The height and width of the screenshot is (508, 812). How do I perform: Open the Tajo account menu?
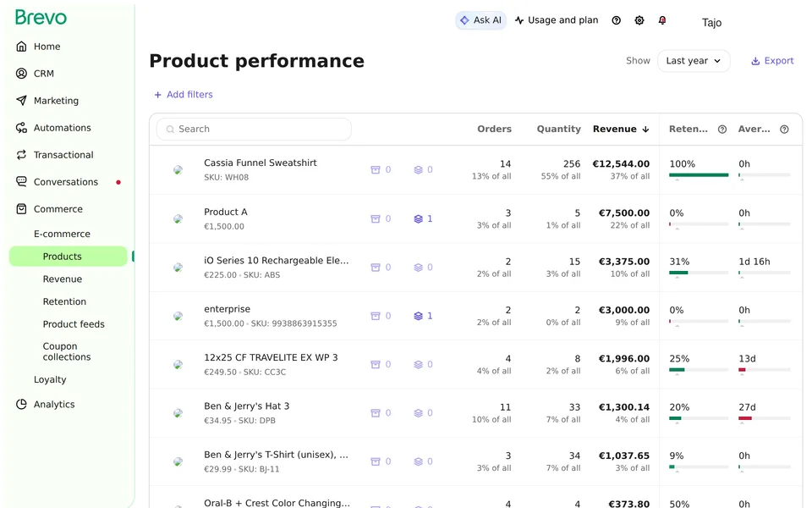pyautogui.click(x=711, y=22)
